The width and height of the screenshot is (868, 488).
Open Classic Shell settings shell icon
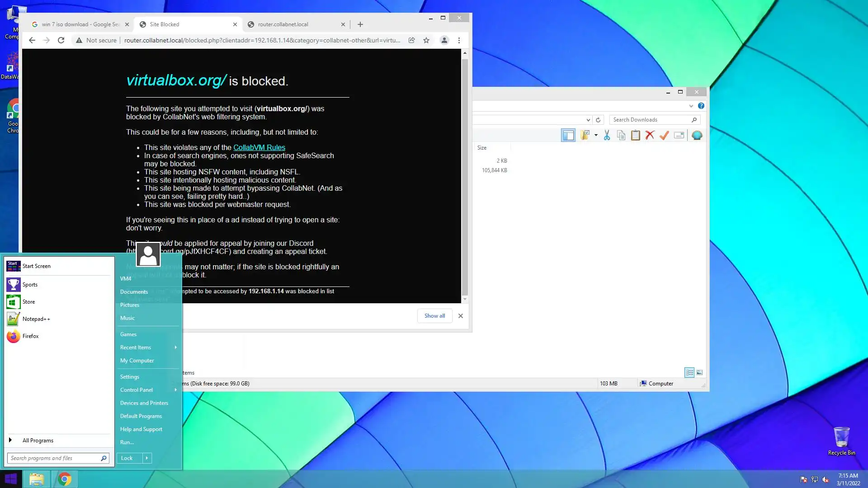pyautogui.click(x=697, y=135)
